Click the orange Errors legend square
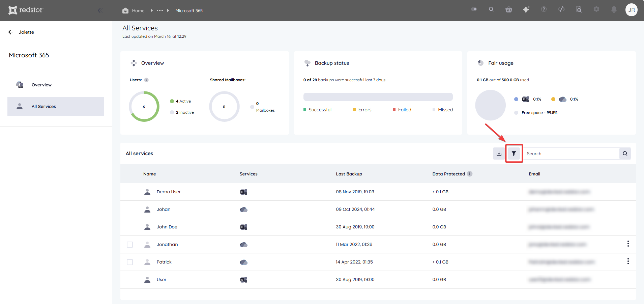The width and height of the screenshot is (644, 304). pos(354,110)
